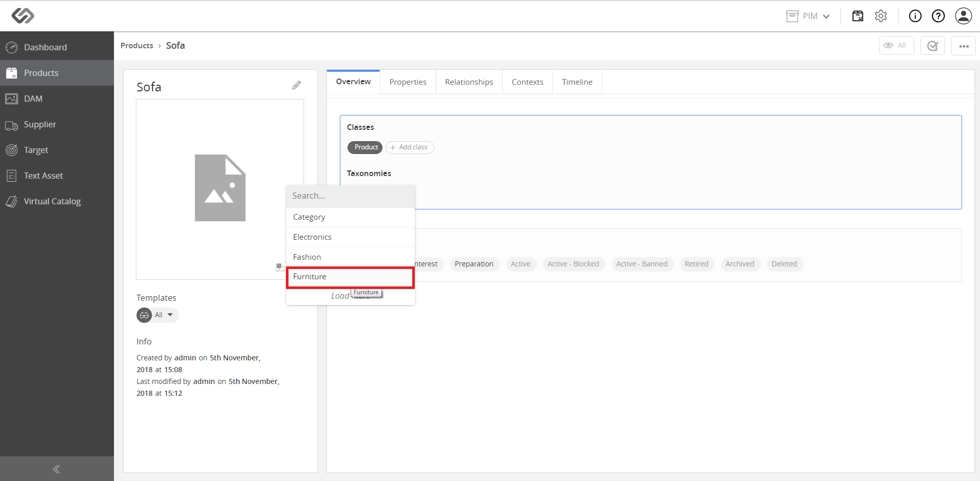980x481 pixels.
Task: Open the Timeline tab
Action: 577,82
